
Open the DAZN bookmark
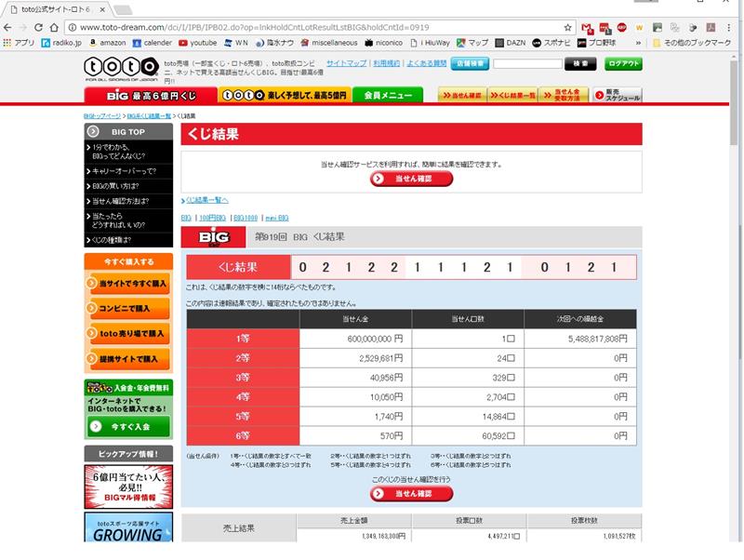pyautogui.click(x=510, y=43)
